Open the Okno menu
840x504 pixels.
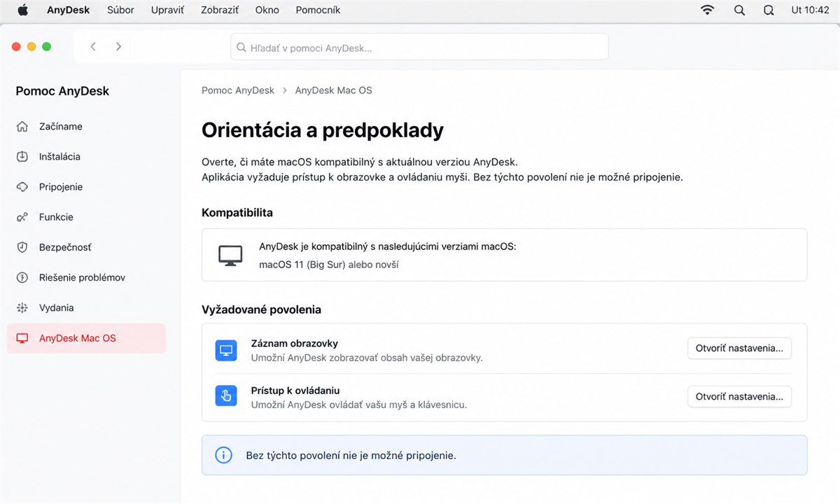pos(267,10)
